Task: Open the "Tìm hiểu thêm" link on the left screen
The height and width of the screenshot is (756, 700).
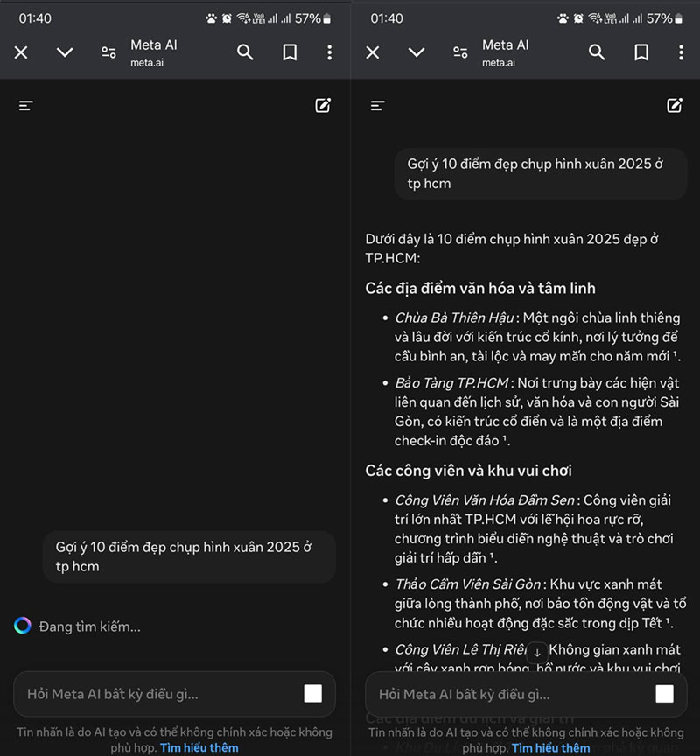Action: coord(199,748)
